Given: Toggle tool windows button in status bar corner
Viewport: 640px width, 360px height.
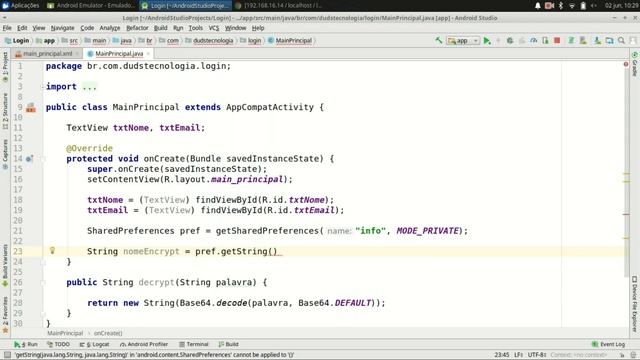Looking at the screenshot, I should point(7,355).
